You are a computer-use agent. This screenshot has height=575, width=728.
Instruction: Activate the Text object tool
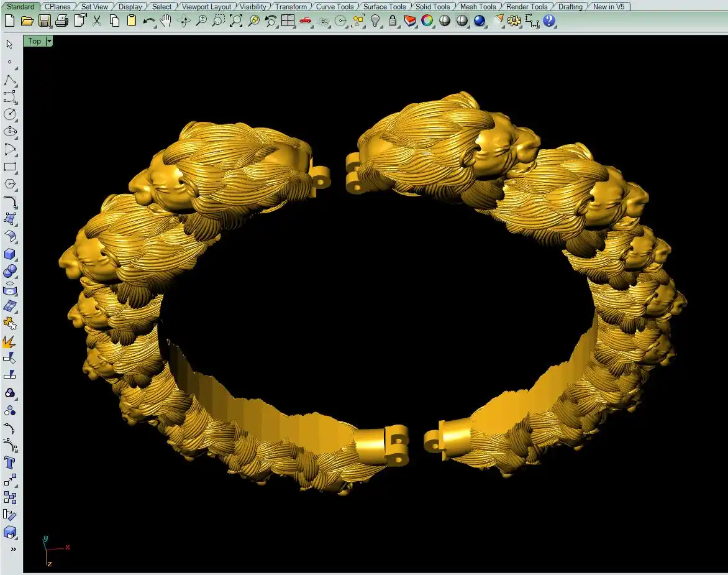[x=9, y=462]
